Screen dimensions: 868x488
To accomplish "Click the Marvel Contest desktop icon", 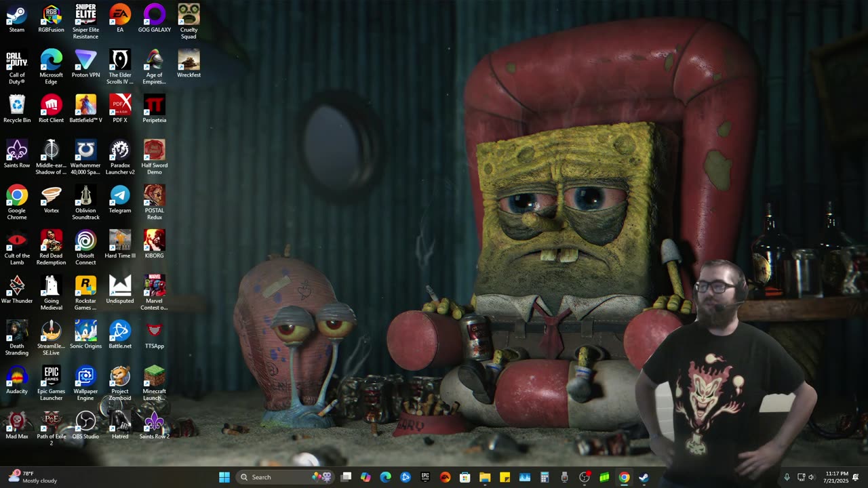I will (155, 293).
